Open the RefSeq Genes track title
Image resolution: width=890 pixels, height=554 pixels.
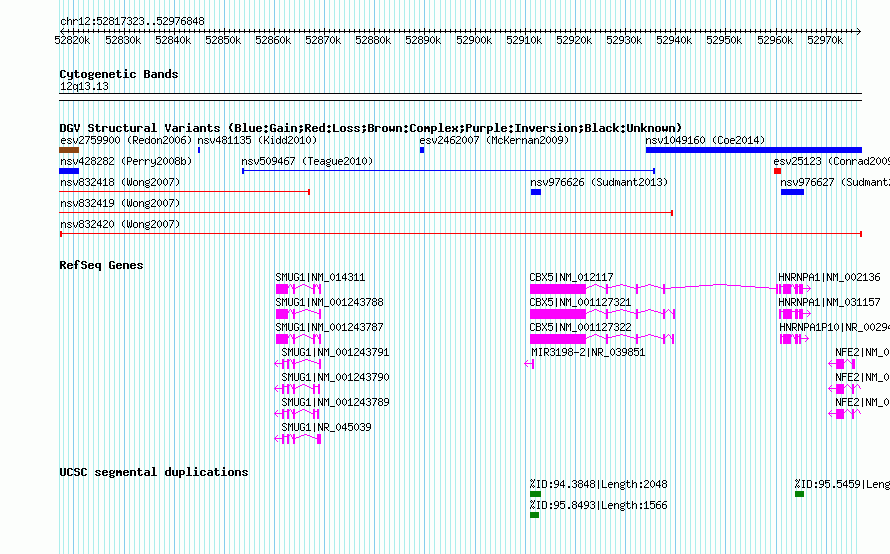[101, 265]
